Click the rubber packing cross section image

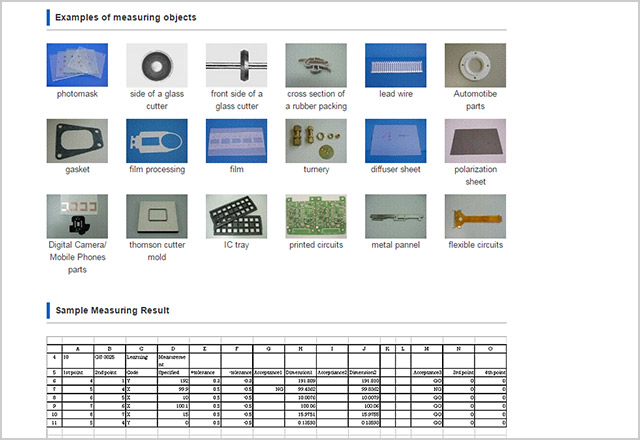pyautogui.click(x=316, y=64)
